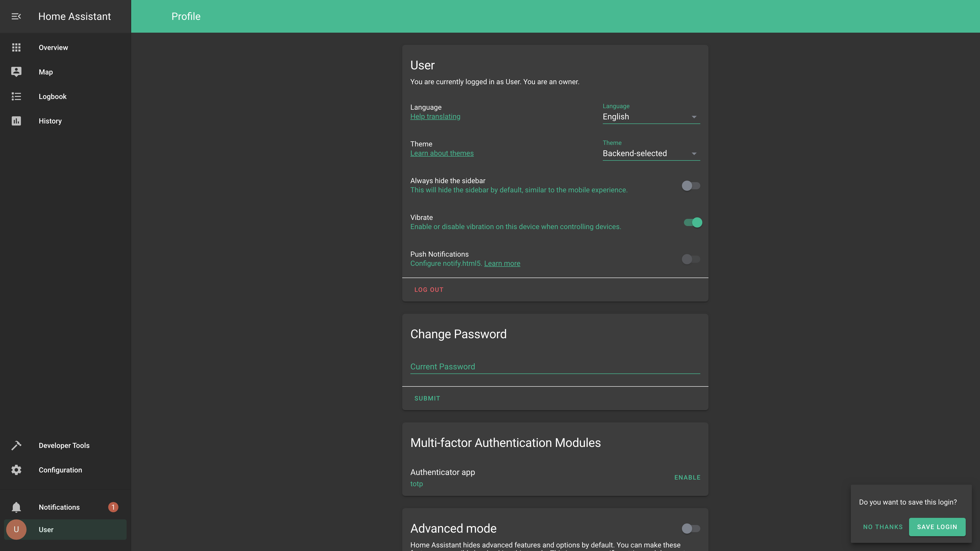
Task: Enable the Authenticator app module
Action: click(x=687, y=477)
